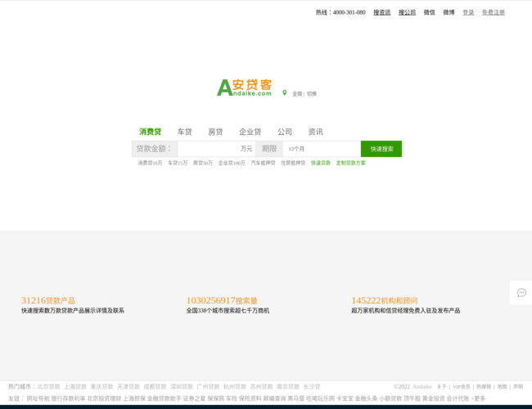Open the 北京贷款 city link
532x409 pixels.
pyautogui.click(x=49, y=387)
